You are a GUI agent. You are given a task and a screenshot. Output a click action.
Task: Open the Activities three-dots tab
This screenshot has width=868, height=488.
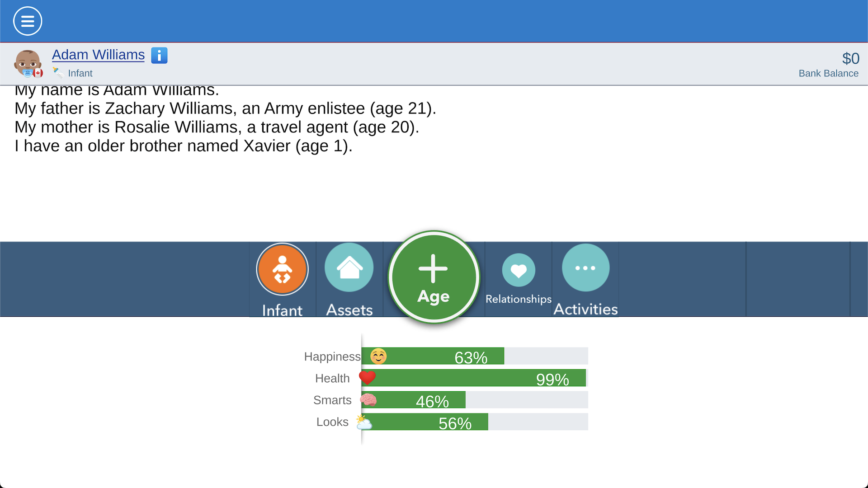(x=585, y=279)
